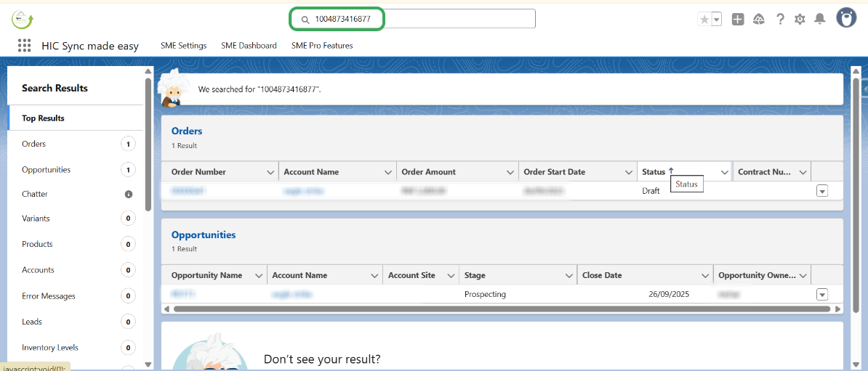Select Products in the sidebar

76,244
